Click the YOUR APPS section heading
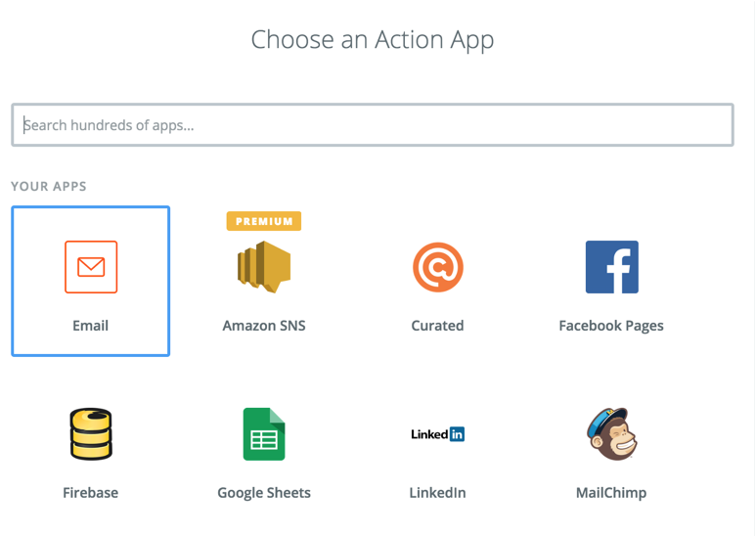 [x=49, y=186]
